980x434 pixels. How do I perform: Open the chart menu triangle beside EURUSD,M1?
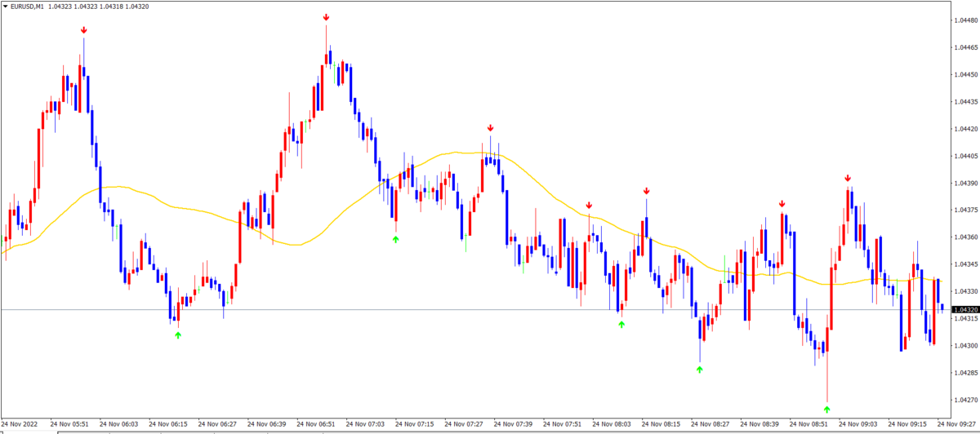(4, 6)
